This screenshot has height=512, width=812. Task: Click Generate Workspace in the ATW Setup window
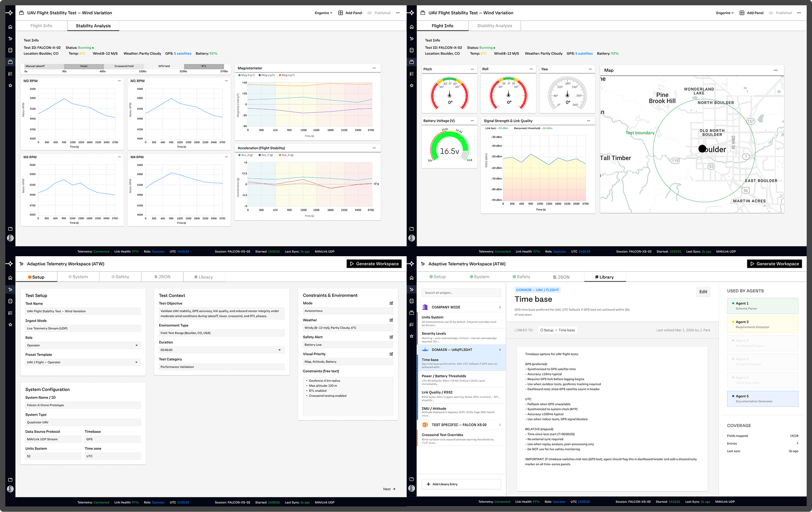[x=374, y=264]
